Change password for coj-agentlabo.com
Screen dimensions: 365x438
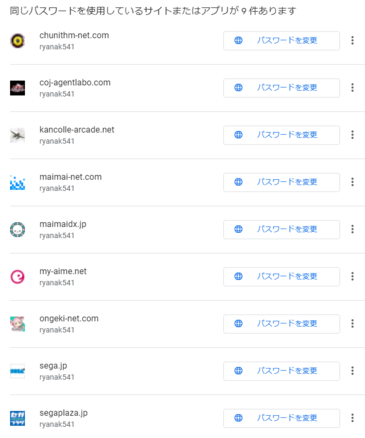(282, 88)
